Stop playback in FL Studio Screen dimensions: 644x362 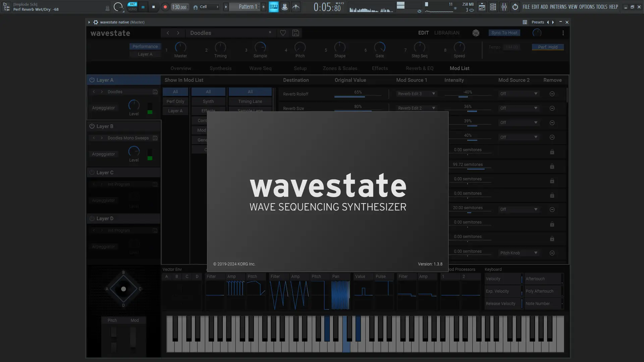154,7
